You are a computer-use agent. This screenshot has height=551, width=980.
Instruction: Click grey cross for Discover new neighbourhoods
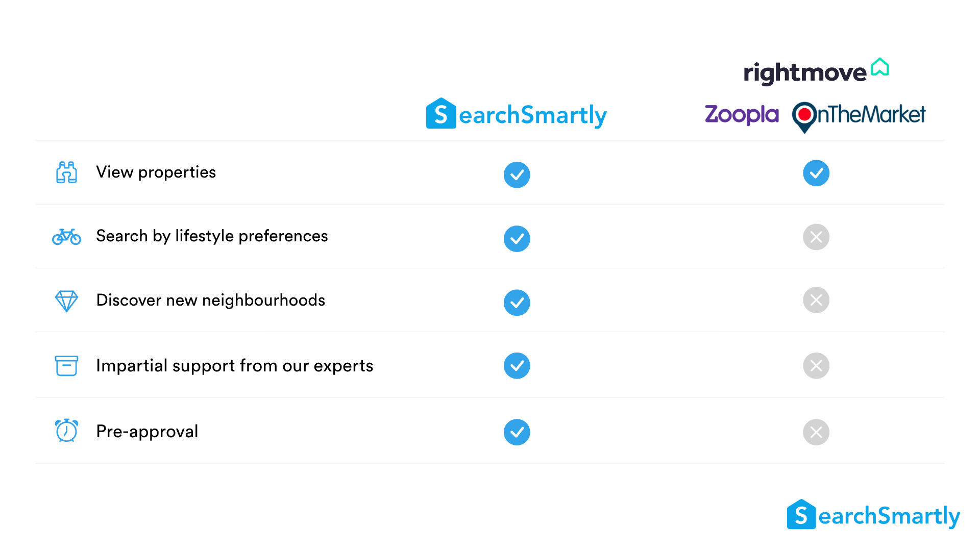click(x=816, y=300)
